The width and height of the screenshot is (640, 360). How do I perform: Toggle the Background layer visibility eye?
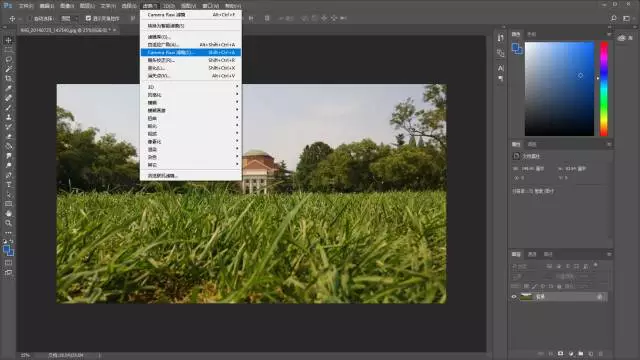(x=514, y=297)
